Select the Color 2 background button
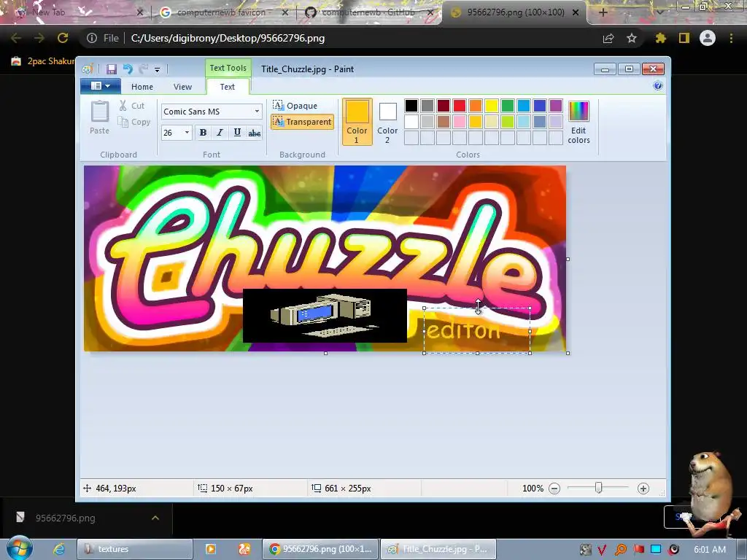The width and height of the screenshot is (747, 560). (387, 122)
